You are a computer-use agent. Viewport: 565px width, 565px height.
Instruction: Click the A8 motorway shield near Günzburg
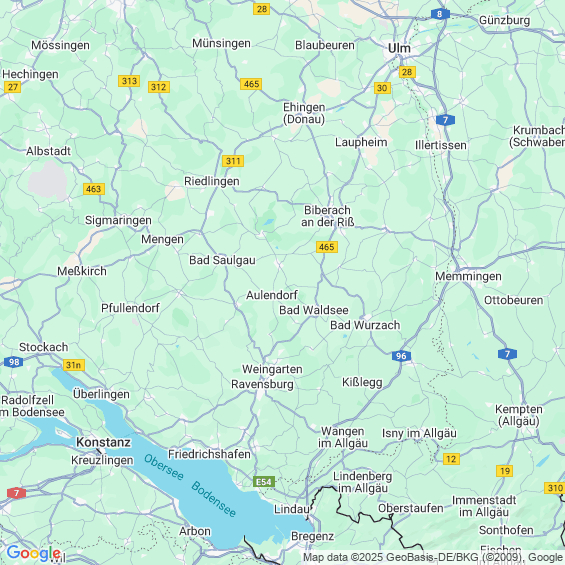440,14
